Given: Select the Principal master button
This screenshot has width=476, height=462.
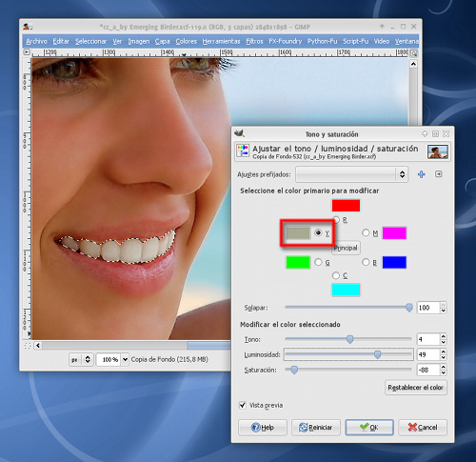Looking at the screenshot, I should 346,248.
